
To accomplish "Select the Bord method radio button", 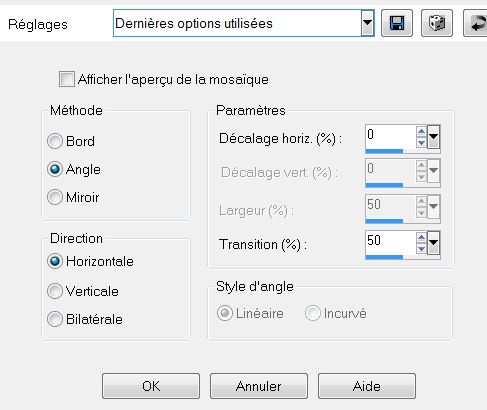I will click(55, 141).
